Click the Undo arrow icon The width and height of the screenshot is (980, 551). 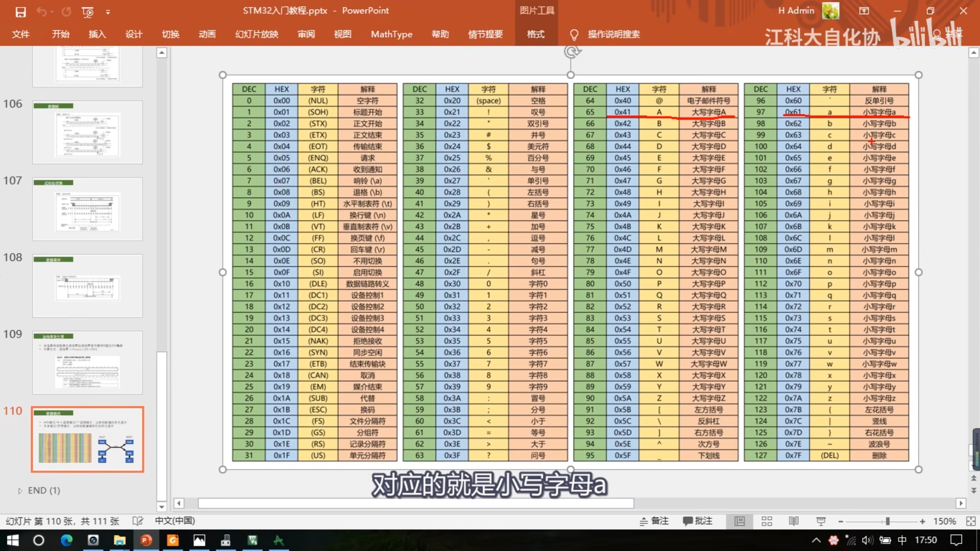(41, 12)
